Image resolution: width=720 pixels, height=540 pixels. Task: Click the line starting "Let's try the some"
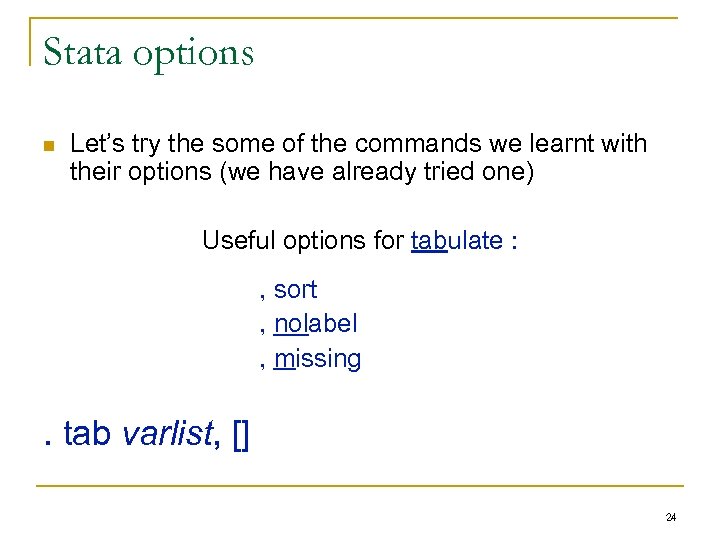click(358, 144)
